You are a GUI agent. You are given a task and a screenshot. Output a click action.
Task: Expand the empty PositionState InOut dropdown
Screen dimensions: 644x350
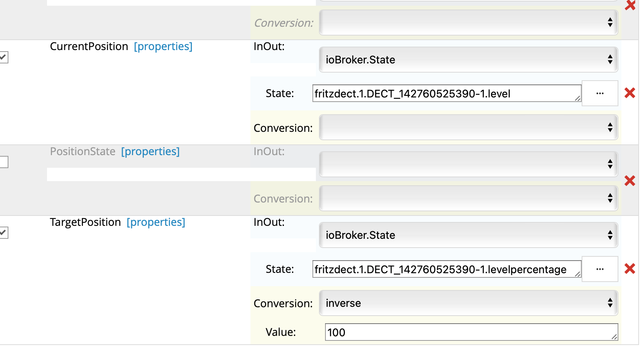(x=468, y=164)
